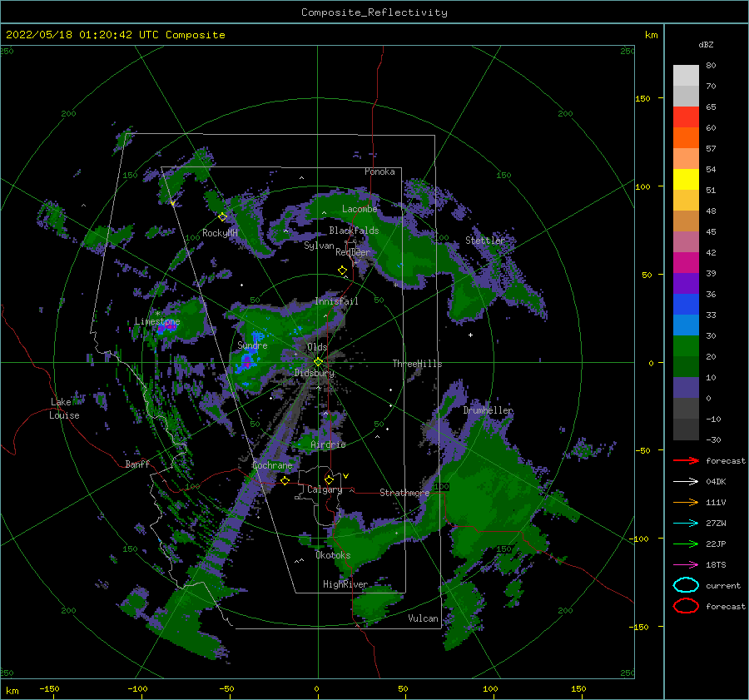Screen dimensions: 749x700
Task: Click the RedDeer city label
Action: click(x=353, y=252)
